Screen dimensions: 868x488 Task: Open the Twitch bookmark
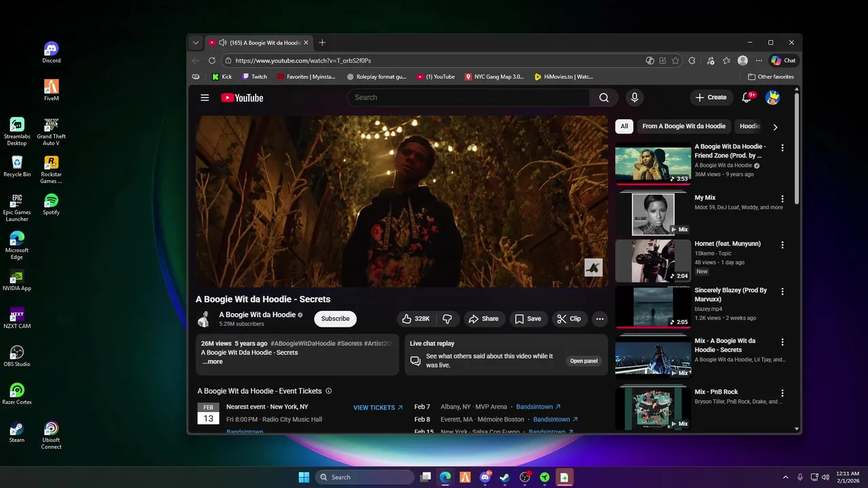point(254,77)
